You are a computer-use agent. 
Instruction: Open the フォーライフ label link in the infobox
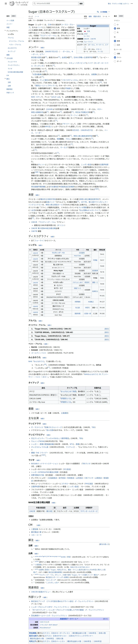pos(88,42)
